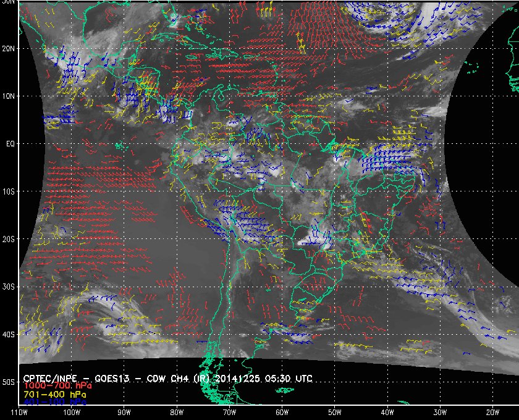Click the EQ equator latitude label
Image resolution: width=519 pixels, height=420 pixels.
(x=10, y=143)
